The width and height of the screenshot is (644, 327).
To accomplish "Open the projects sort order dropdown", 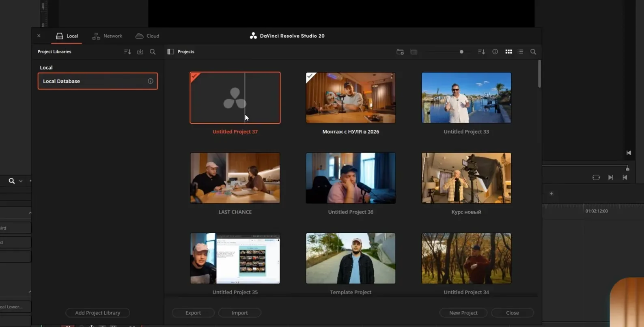I will [481, 52].
